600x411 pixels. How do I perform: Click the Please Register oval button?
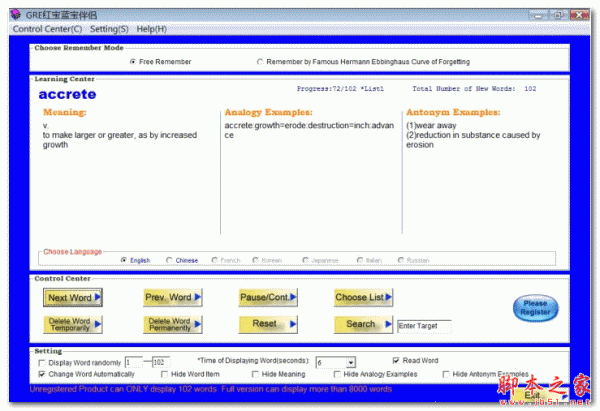(535, 308)
